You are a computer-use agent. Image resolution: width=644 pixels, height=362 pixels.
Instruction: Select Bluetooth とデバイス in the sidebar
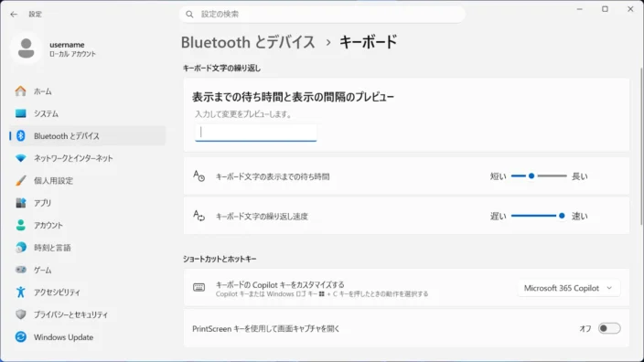88,136
